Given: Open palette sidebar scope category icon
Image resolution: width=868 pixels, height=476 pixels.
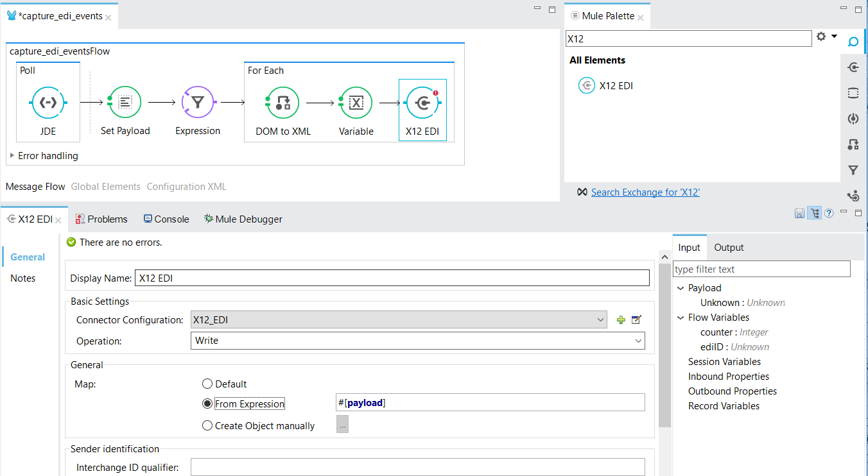Looking at the screenshot, I should click(853, 93).
